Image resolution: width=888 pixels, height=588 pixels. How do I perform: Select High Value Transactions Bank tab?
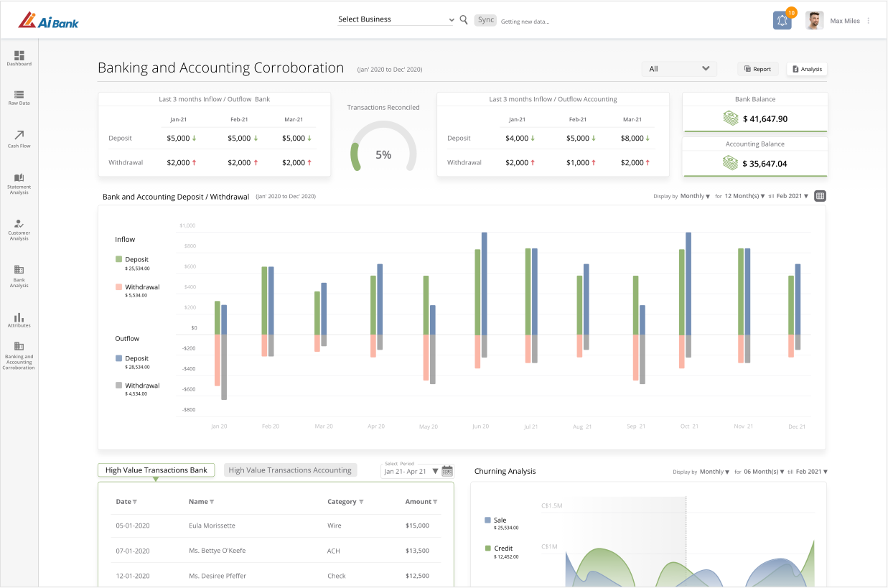[x=156, y=470]
